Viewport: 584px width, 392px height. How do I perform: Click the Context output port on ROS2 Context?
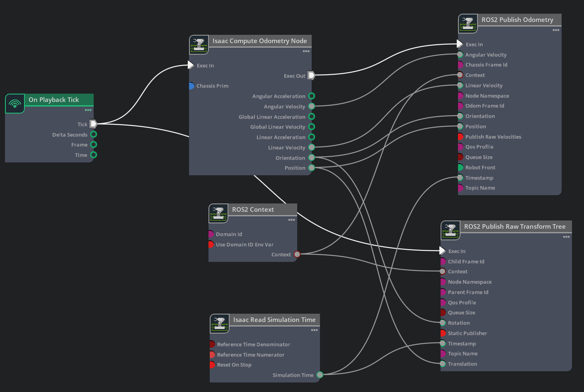point(297,254)
